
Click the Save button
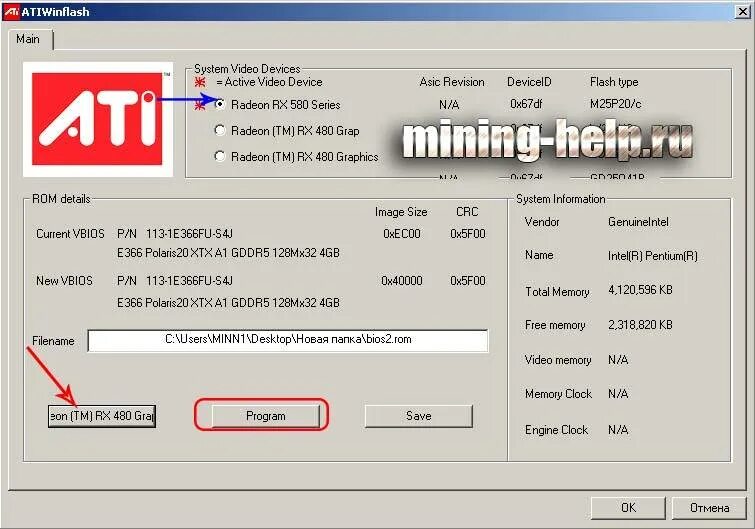click(x=418, y=415)
